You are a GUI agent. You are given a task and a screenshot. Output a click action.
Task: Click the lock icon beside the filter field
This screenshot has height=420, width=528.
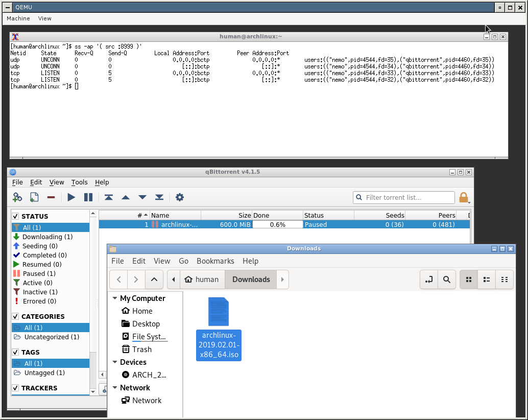[x=464, y=197]
